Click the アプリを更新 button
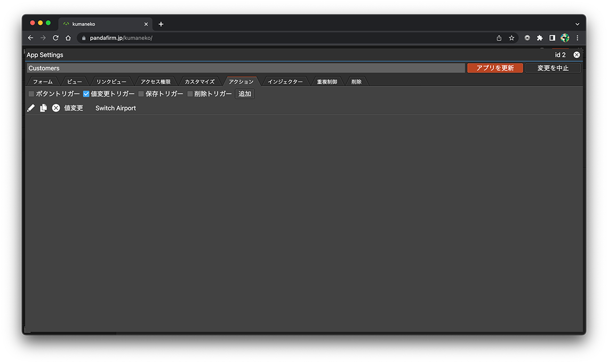This screenshot has width=608, height=364. (x=495, y=68)
